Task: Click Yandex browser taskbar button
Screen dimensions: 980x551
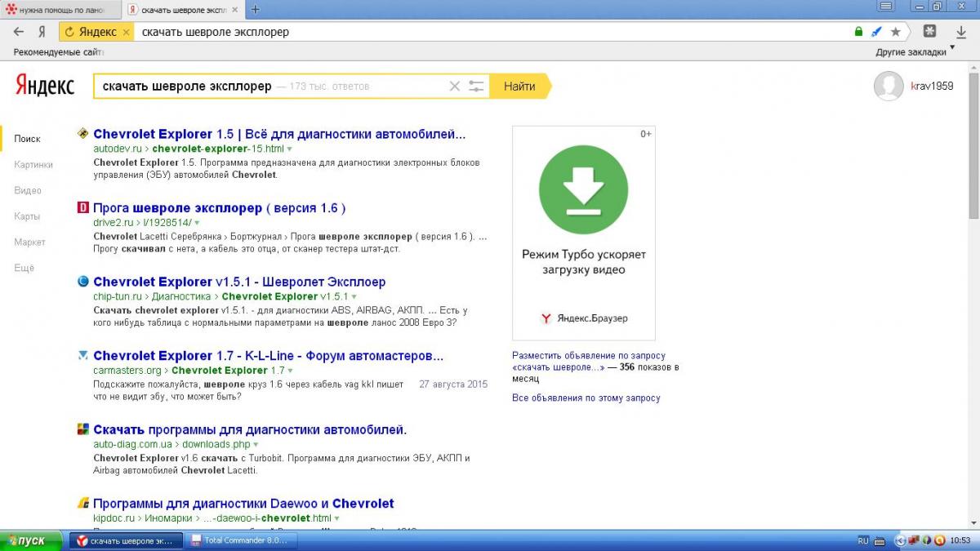Action: click(127, 540)
